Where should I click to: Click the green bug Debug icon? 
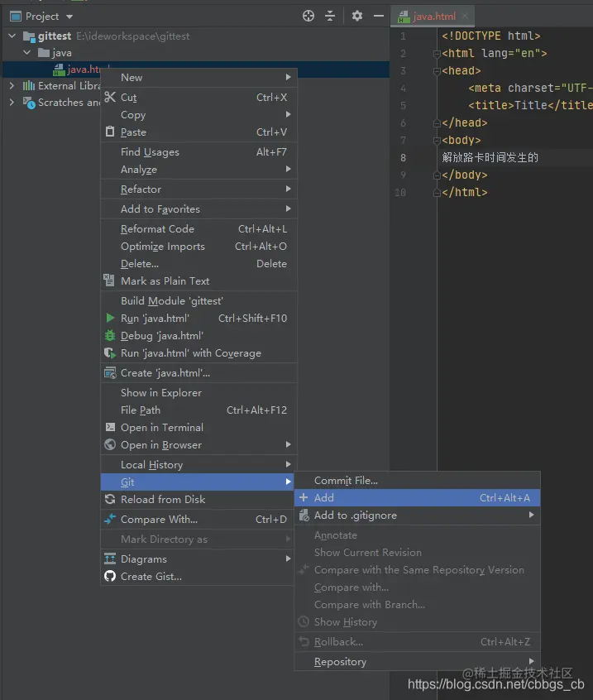110,335
